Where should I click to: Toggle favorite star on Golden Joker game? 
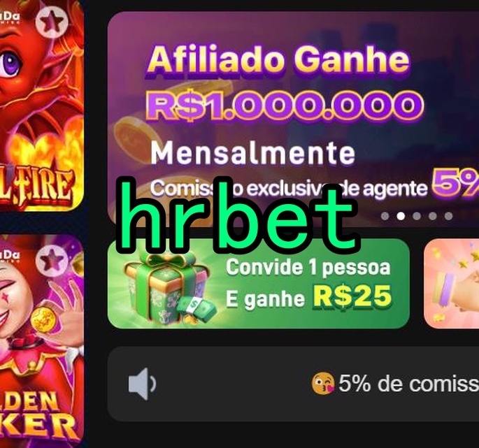point(51,261)
